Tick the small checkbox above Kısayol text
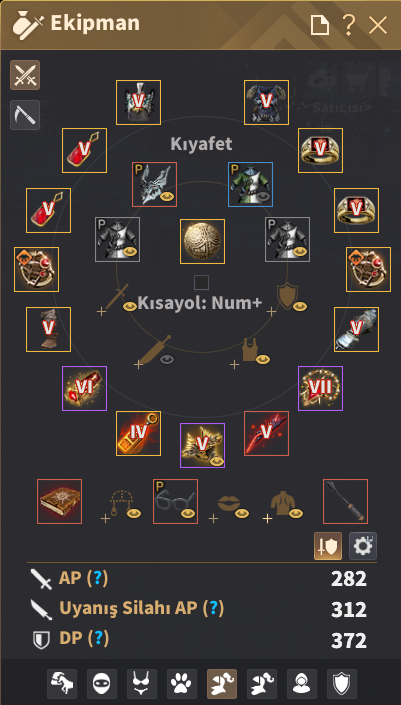This screenshot has height=705, width=401. point(201,283)
